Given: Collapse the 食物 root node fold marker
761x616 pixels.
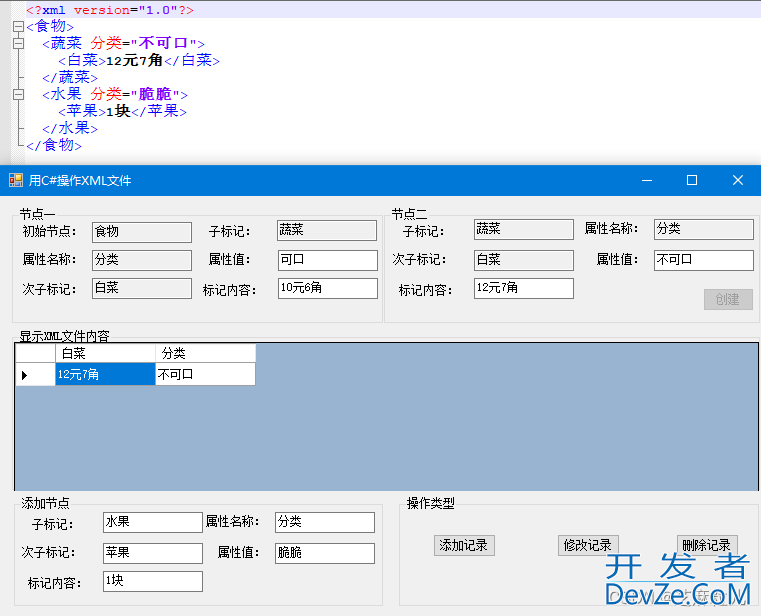Looking at the screenshot, I should pos(18,26).
